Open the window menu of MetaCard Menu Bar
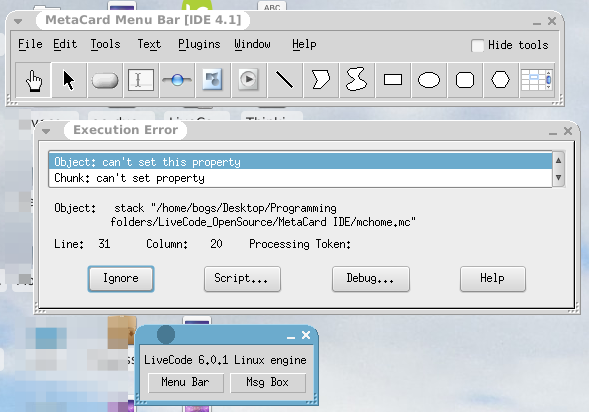The height and width of the screenshot is (412, 589). point(18,21)
